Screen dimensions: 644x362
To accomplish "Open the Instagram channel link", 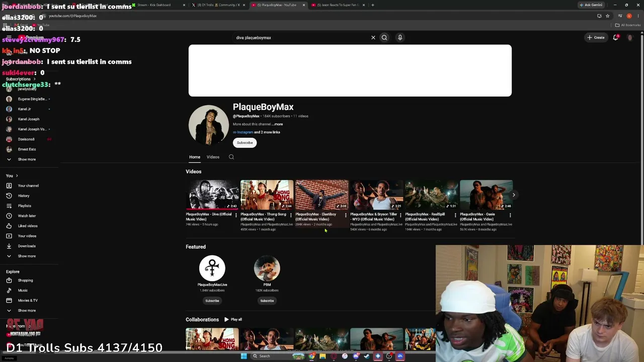I will (245, 132).
